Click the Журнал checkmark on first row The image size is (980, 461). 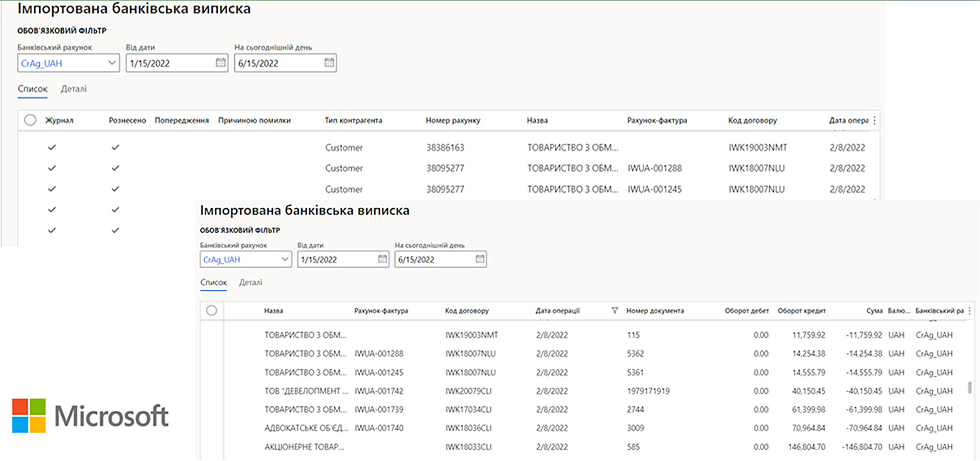[51, 147]
